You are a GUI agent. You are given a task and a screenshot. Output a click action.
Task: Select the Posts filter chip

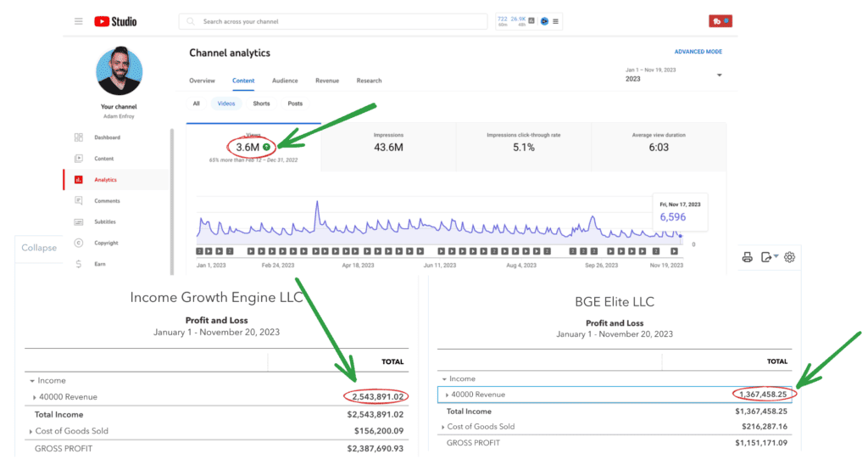click(295, 104)
